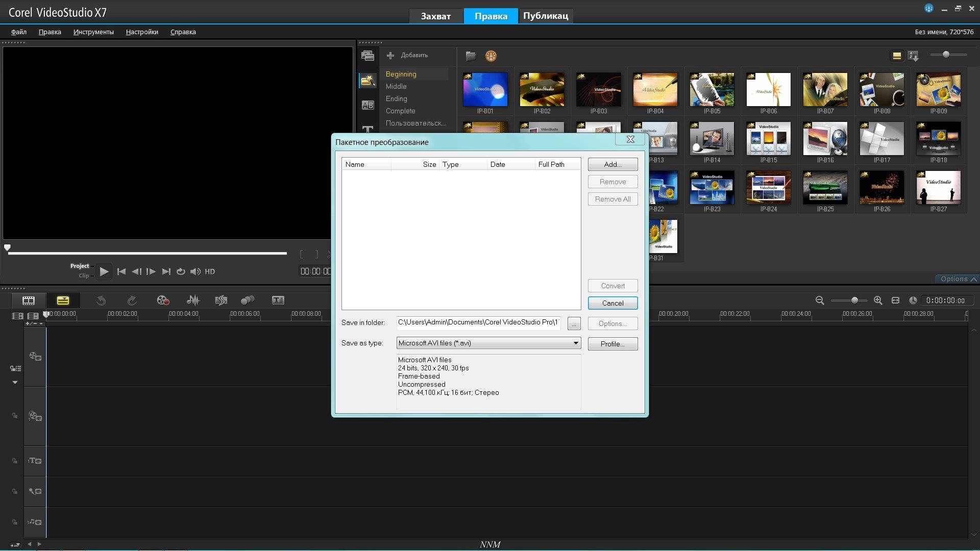Step to previous frame
This screenshot has height=551, width=980.
point(136,271)
